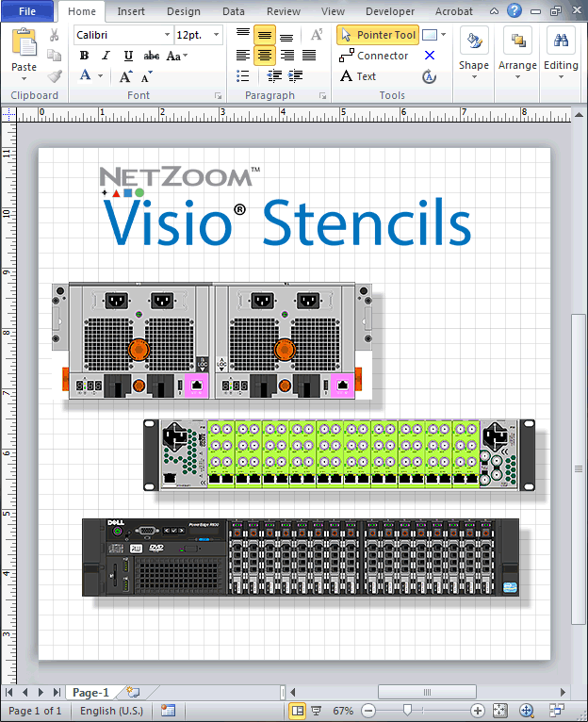
Task: Apply the font color A button
Action: 85,75
